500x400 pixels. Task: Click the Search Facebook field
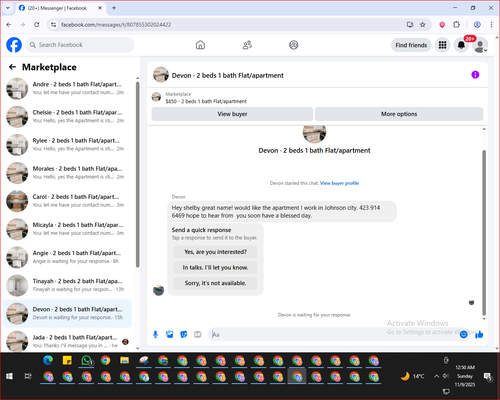[80, 45]
